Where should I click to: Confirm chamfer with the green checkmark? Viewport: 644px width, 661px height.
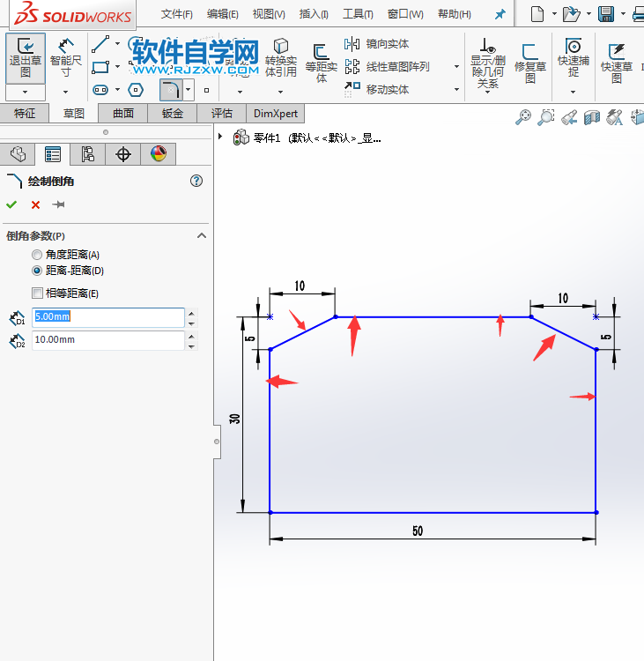pos(11,204)
